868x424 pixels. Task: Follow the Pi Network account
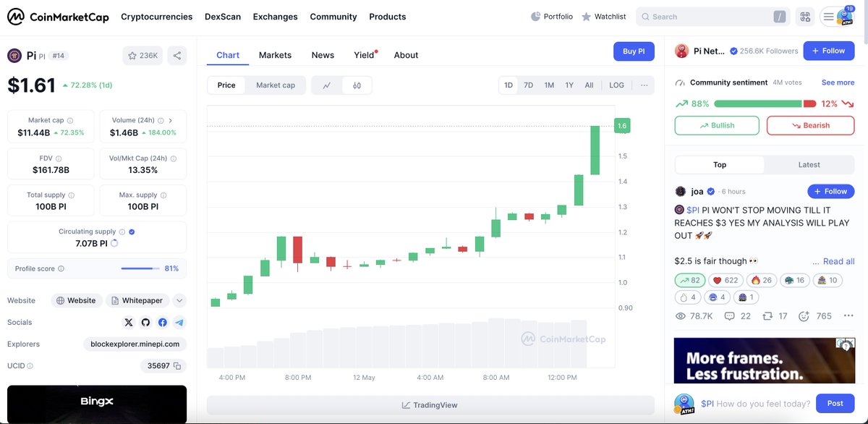pos(829,51)
